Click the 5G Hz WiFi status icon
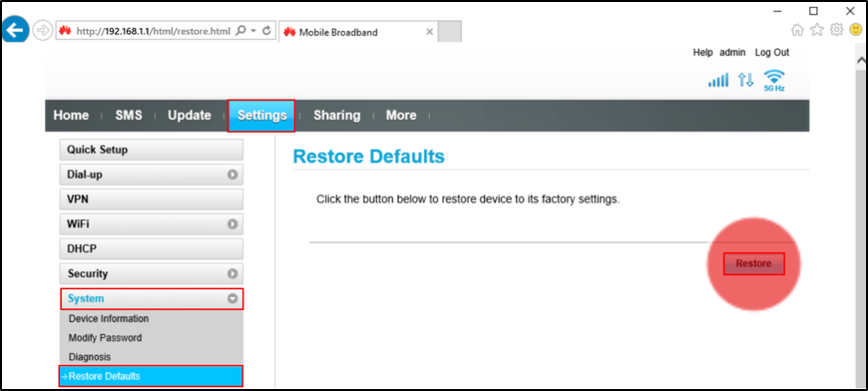The height and width of the screenshot is (391, 868). coord(774,80)
